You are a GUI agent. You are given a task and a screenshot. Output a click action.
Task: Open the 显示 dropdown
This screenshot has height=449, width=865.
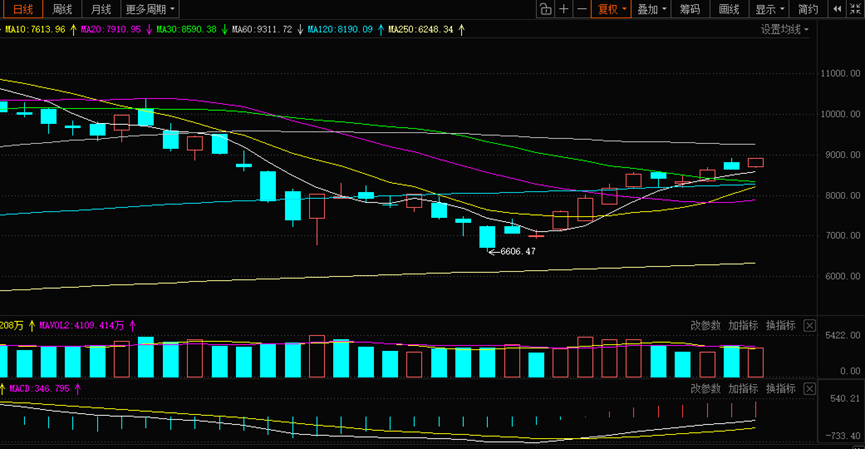(x=770, y=9)
